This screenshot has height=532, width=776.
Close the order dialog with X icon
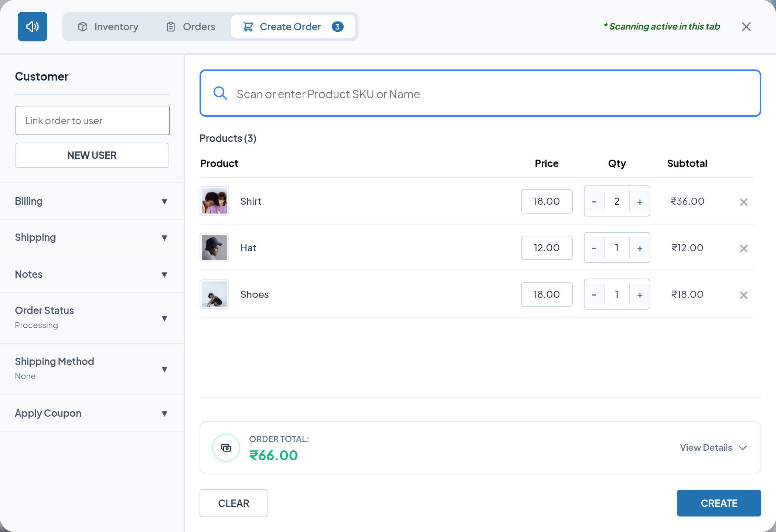coord(746,27)
